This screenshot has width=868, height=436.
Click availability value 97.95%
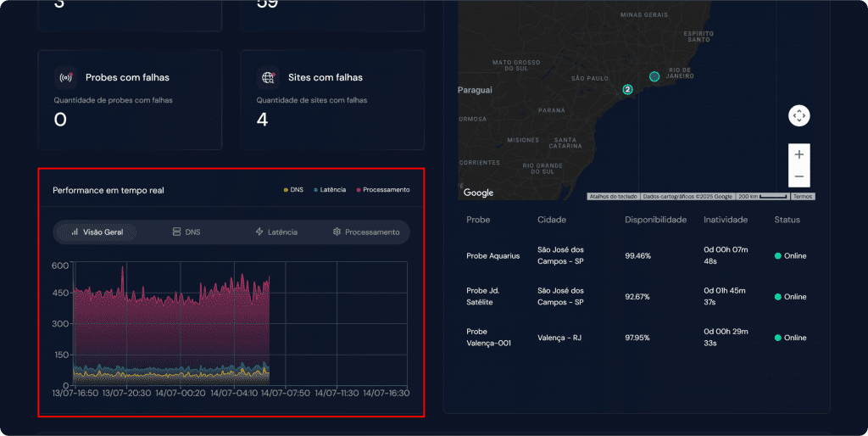click(637, 338)
